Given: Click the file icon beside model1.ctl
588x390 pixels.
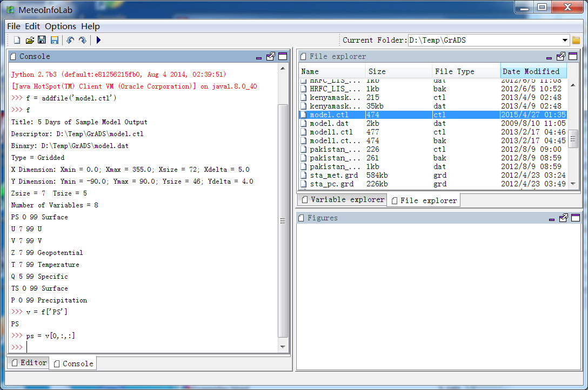Looking at the screenshot, I should point(304,132).
